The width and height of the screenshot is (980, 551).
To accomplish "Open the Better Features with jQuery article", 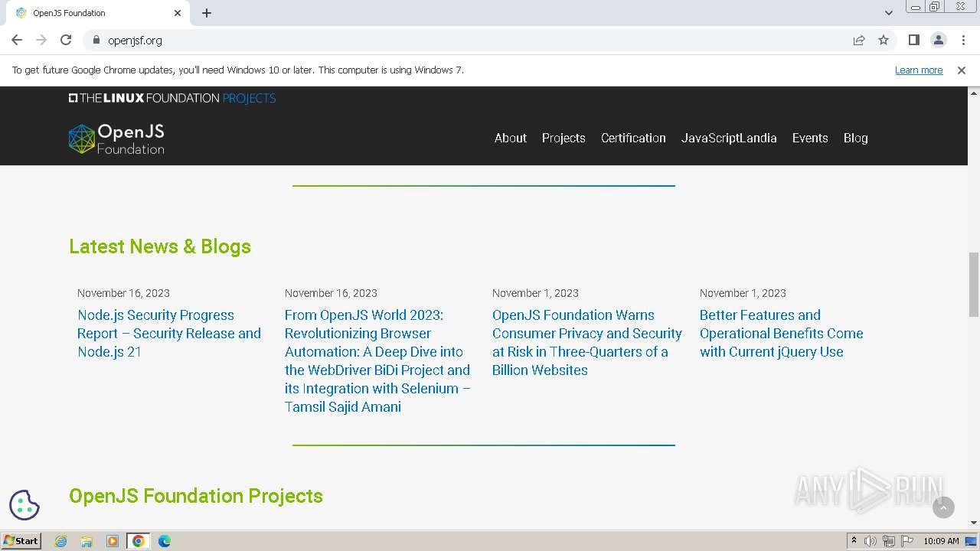I will [781, 334].
